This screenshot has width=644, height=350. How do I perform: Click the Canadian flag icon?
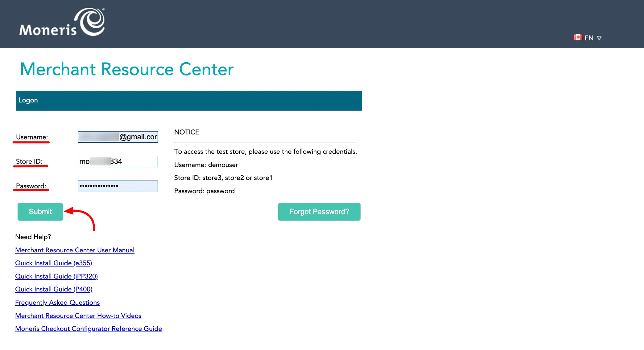coord(578,37)
